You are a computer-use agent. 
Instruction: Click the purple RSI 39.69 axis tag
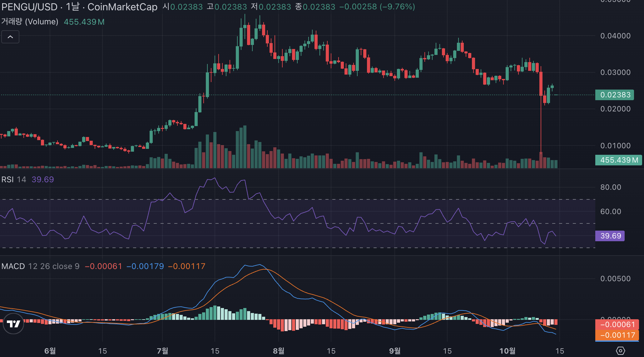tap(610, 236)
